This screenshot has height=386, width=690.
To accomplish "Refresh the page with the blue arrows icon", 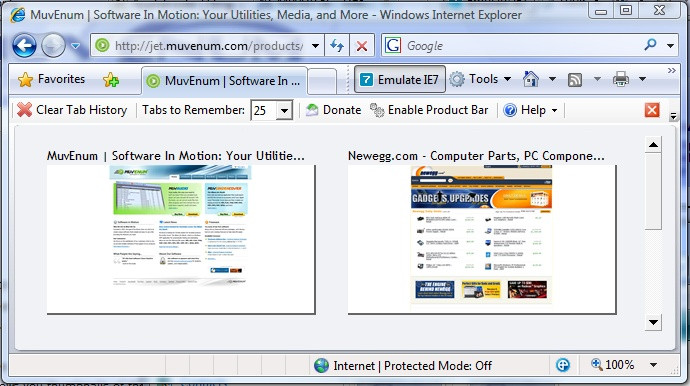I will coord(337,45).
